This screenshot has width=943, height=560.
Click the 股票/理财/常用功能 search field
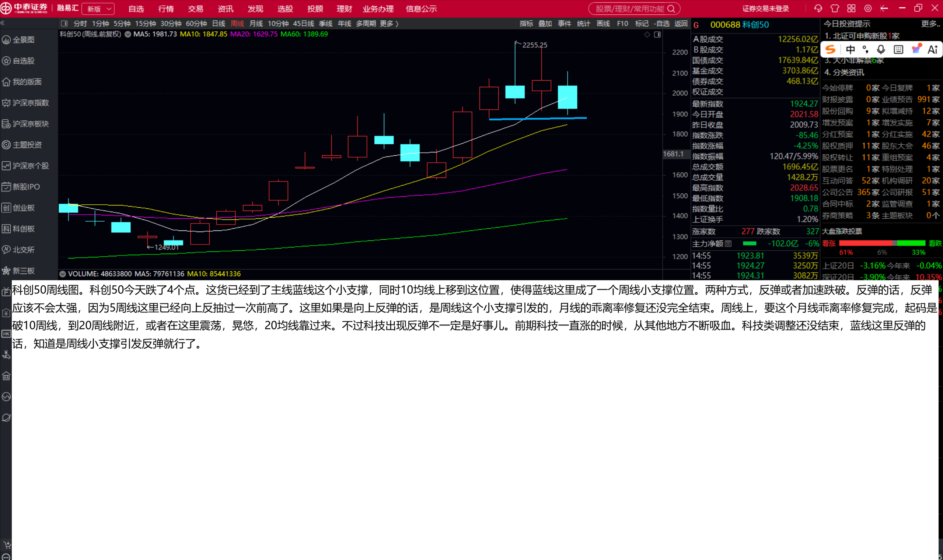tap(634, 9)
